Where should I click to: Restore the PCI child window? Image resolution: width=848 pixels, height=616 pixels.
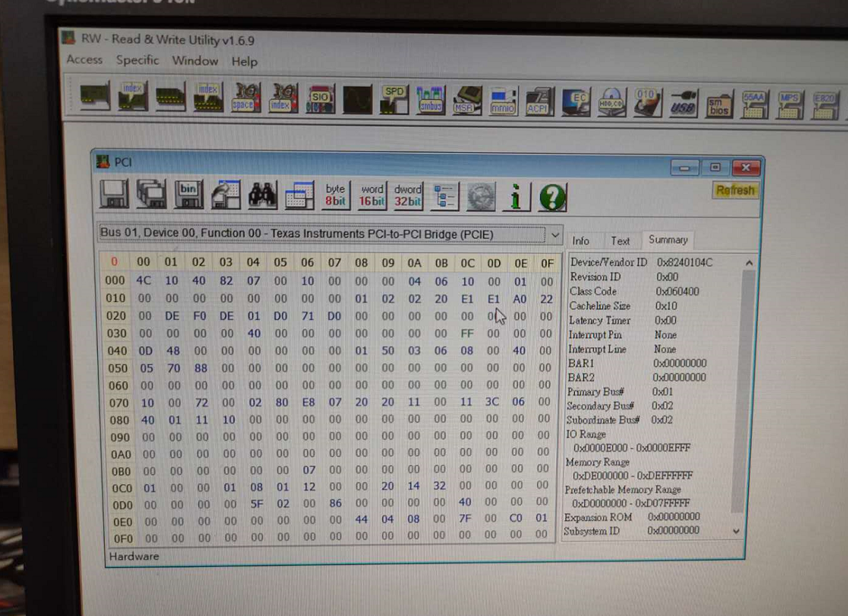tap(715, 168)
